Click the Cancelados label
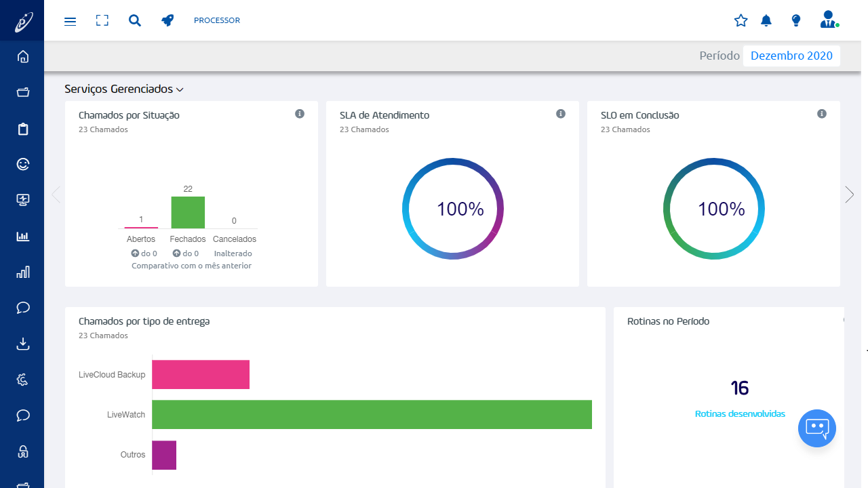Viewport: 868px width, 488px height. [235, 239]
